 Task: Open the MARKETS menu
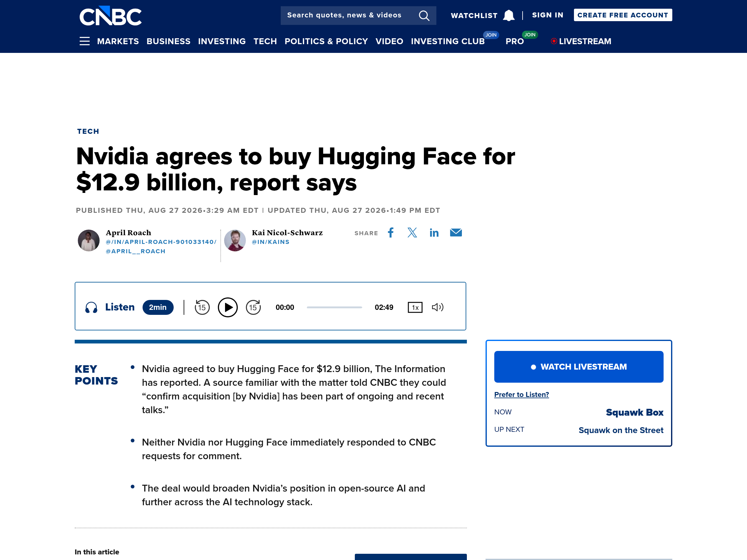point(118,41)
